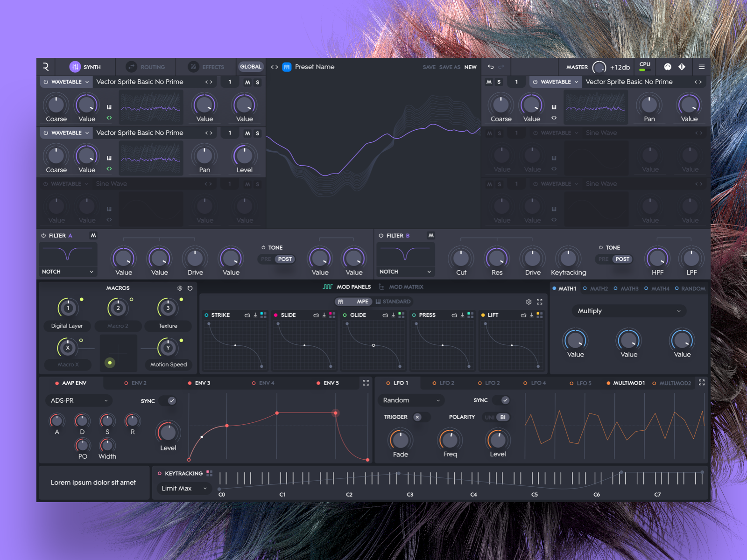The image size is (747, 560).
Task: Open the first WAVETABLE type dropdown
Action: [66, 82]
